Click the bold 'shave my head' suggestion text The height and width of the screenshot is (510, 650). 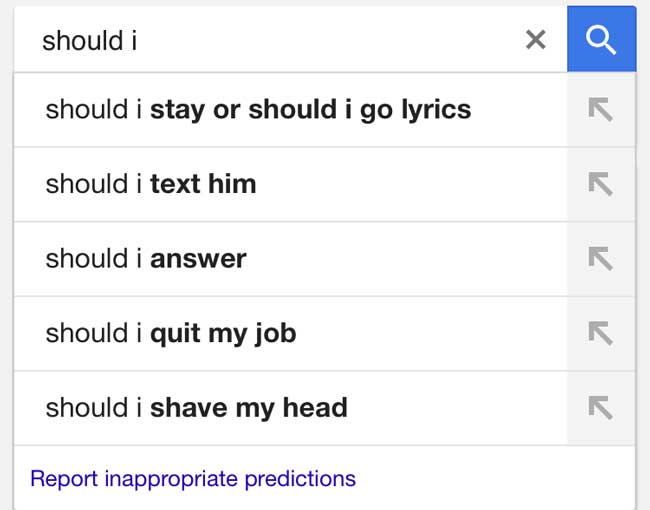[x=249, y=408]
